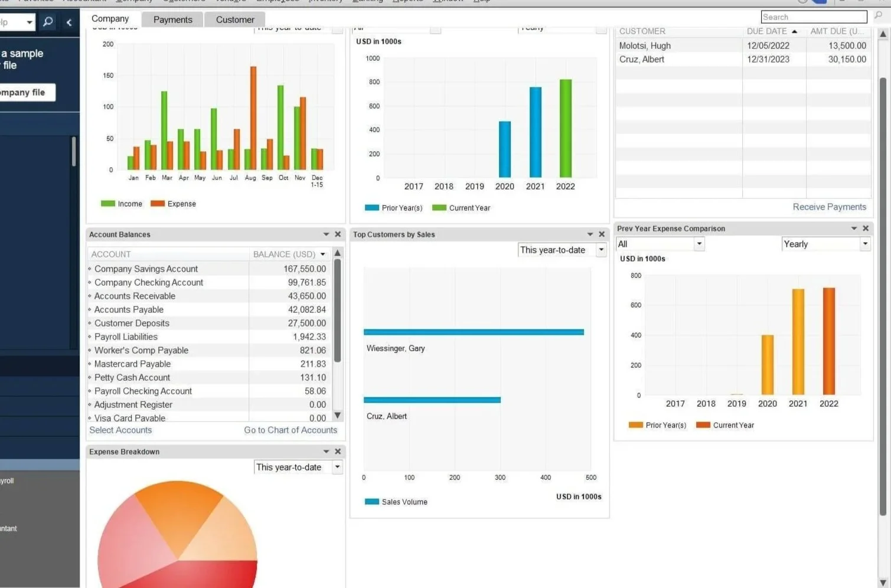Close the Expense Breakdown panel
Image resolution: width=891 pixels, height=588 pixels.
coord(338,452)
